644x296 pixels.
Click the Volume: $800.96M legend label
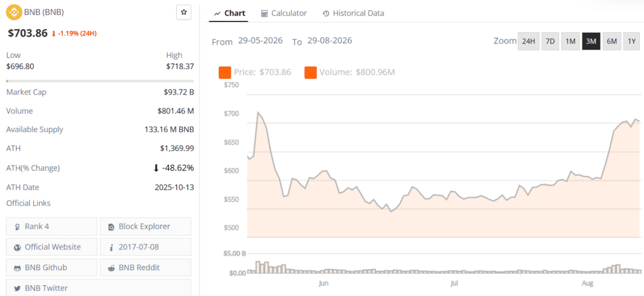[357, 72]
